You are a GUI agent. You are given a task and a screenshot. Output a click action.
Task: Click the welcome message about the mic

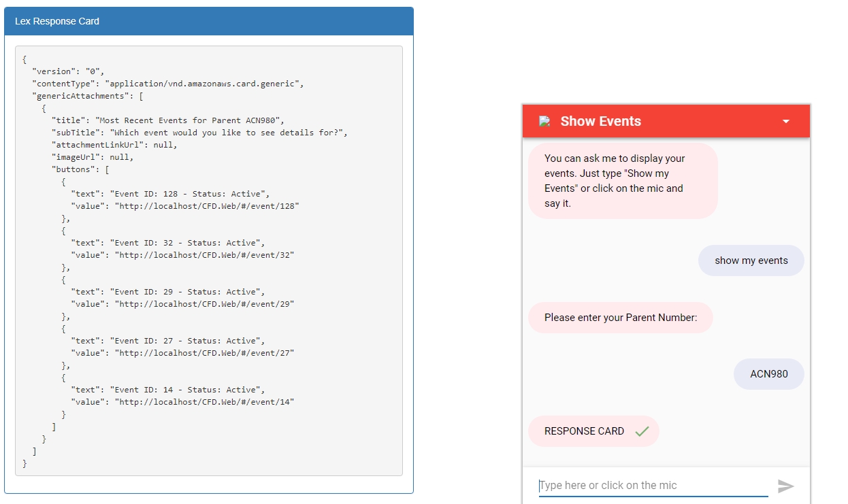pyautogui.click(x=622, y=180)
